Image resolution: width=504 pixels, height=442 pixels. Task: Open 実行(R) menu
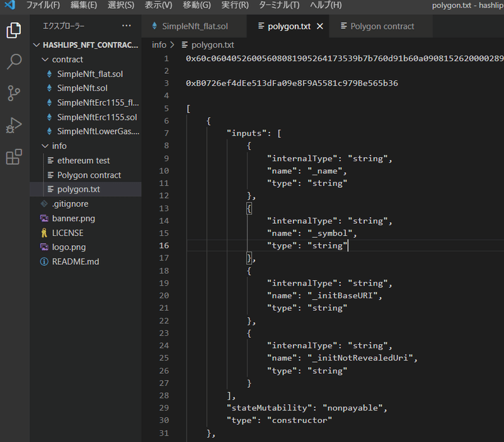[x=235, y=5]
